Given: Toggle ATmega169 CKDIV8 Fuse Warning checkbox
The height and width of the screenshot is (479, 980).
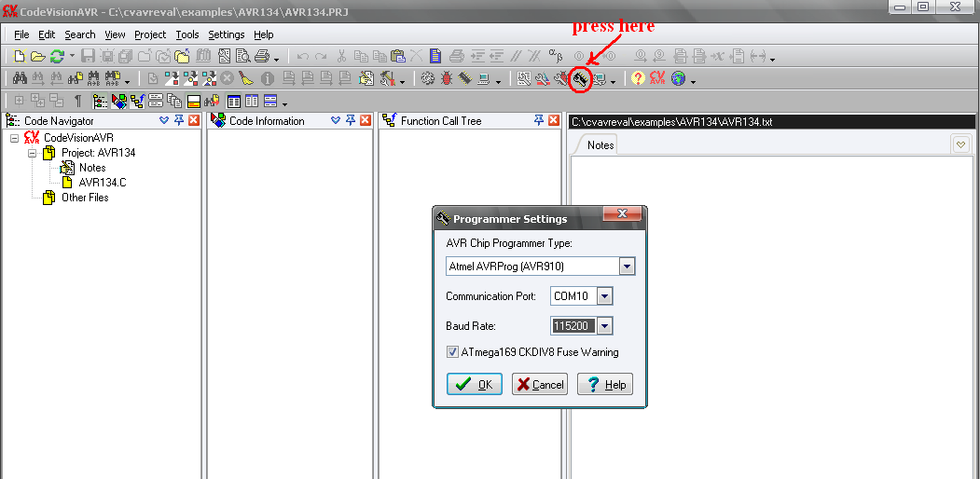Looking at the screenshot, I should (452, 352).
